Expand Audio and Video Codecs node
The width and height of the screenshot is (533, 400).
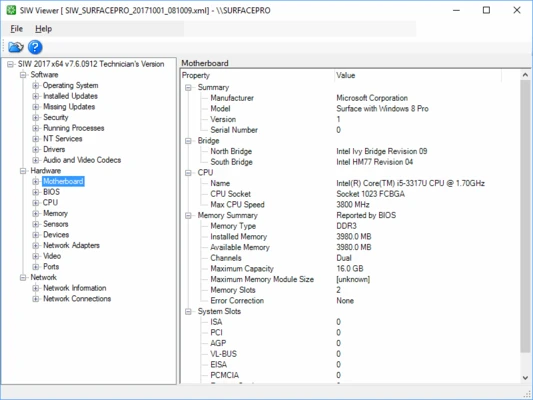click(x=36, y=160)
